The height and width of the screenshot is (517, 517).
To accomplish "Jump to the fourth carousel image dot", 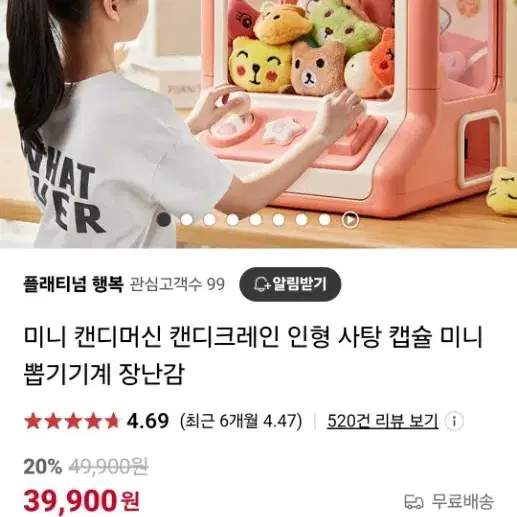I will pos(233,220).
